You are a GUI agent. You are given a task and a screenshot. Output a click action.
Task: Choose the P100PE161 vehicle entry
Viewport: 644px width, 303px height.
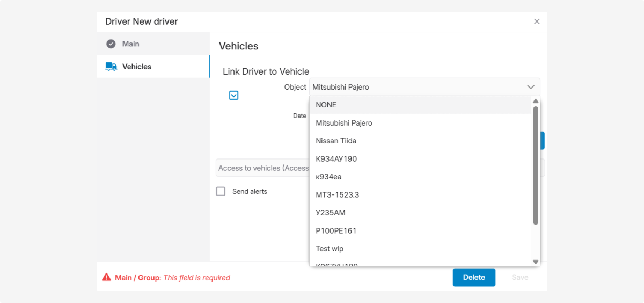pyautogui.click(x=336, y=231)
